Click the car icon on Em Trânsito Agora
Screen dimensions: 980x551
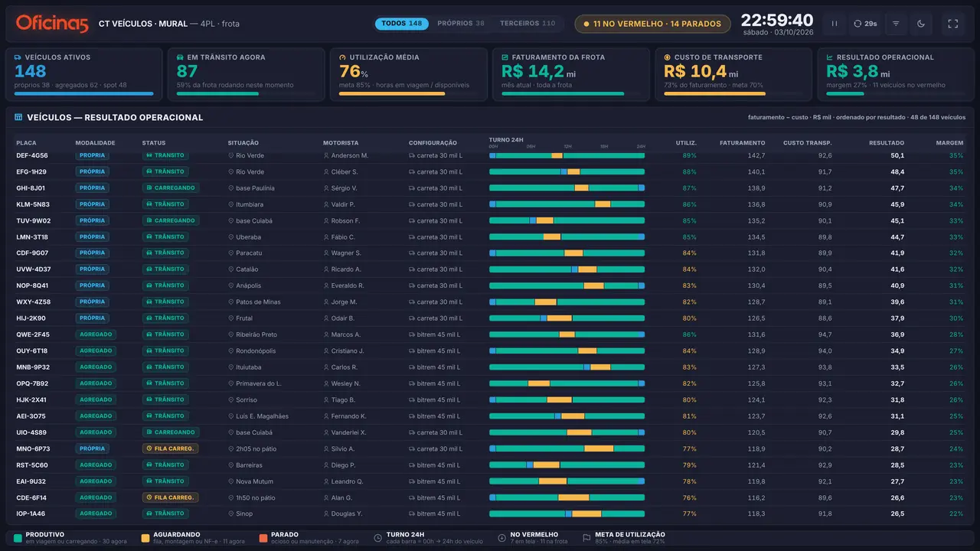point(181,57)
